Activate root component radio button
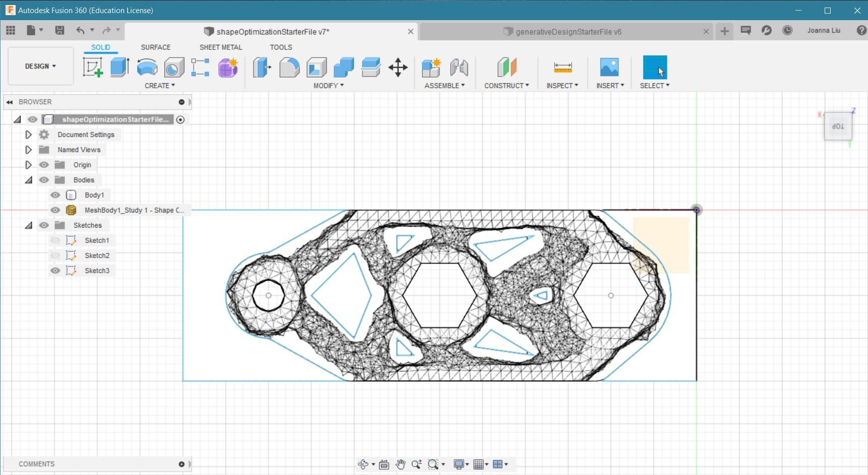This screenshot has width=868, height=475. point(180,119)
